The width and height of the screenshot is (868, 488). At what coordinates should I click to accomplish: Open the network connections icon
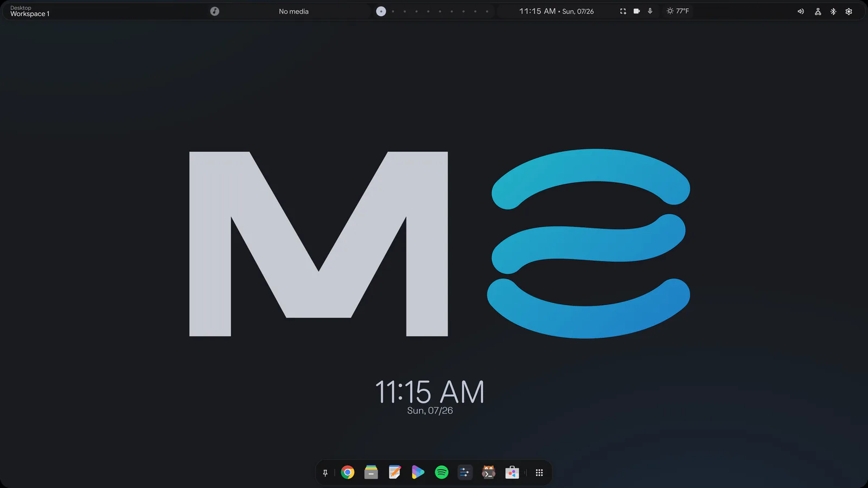point(818,11)
